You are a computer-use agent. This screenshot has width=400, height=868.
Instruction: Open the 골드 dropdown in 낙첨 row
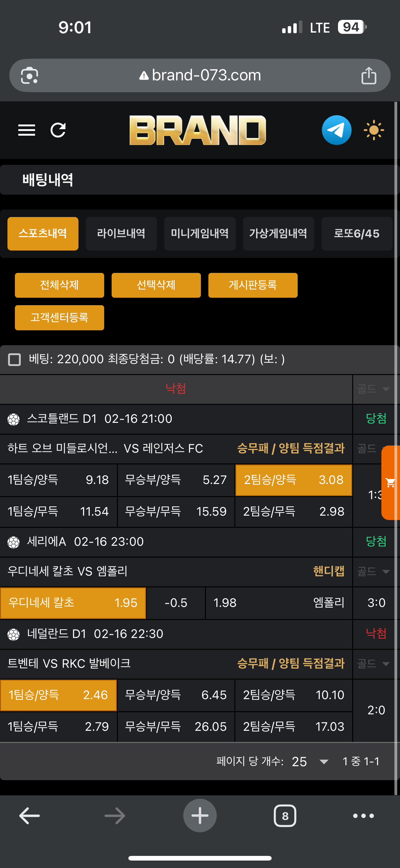tap(373, 389)
